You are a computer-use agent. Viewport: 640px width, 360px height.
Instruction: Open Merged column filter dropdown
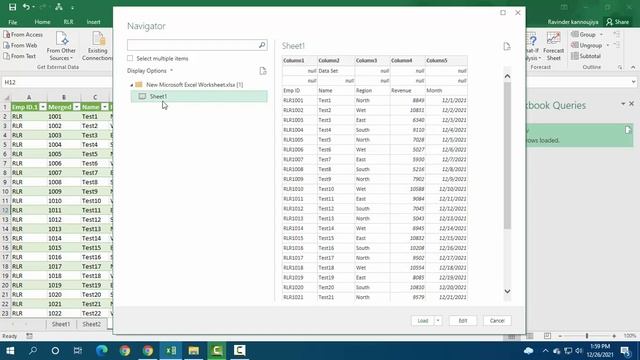coord(77,107)
